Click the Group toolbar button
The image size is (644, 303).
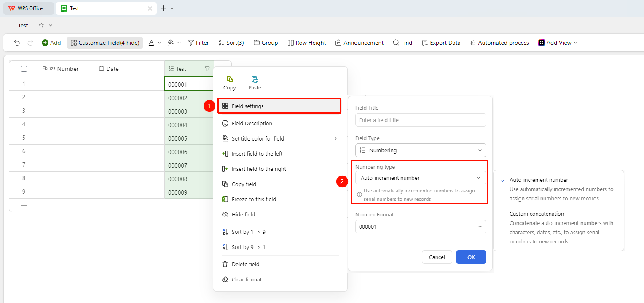click(266, 43)
